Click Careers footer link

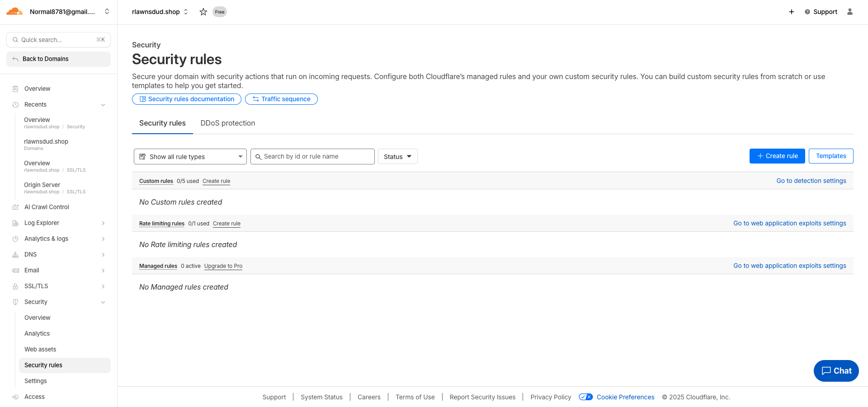pos(369,397)
